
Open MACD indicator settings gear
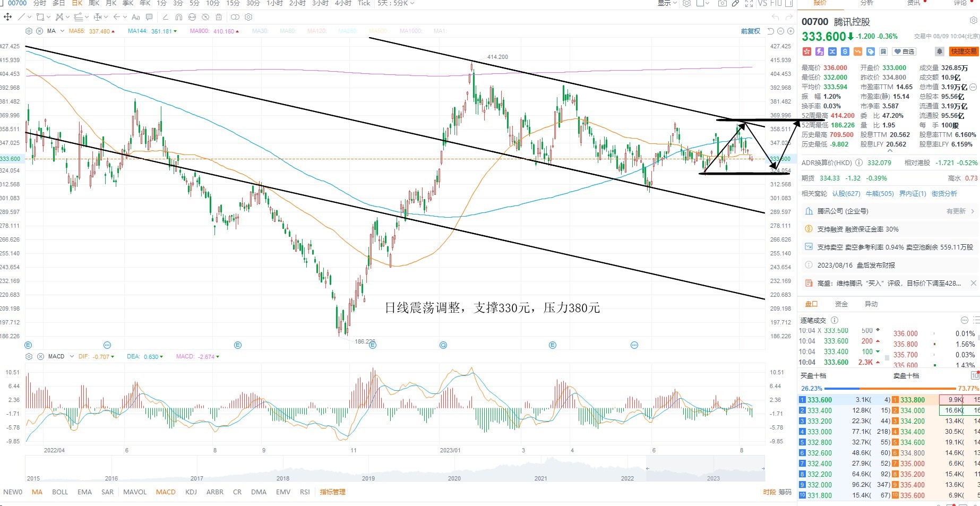(x=29, y=356)
